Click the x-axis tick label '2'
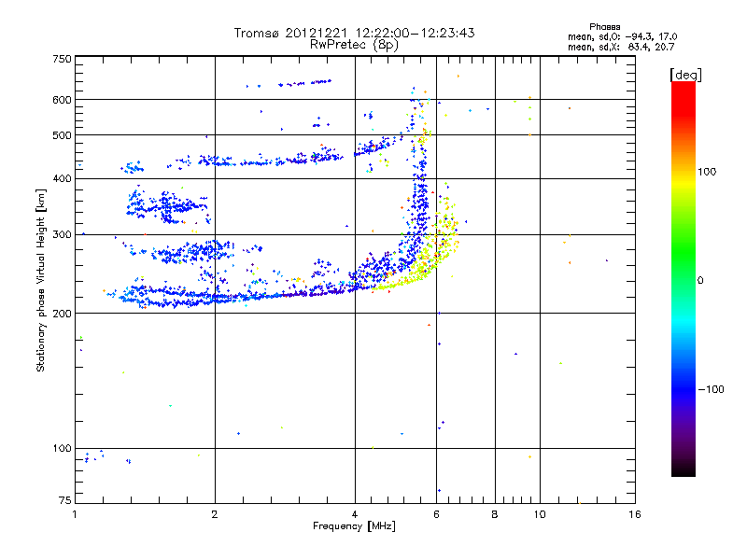747x560 pixels. (215, 514)
